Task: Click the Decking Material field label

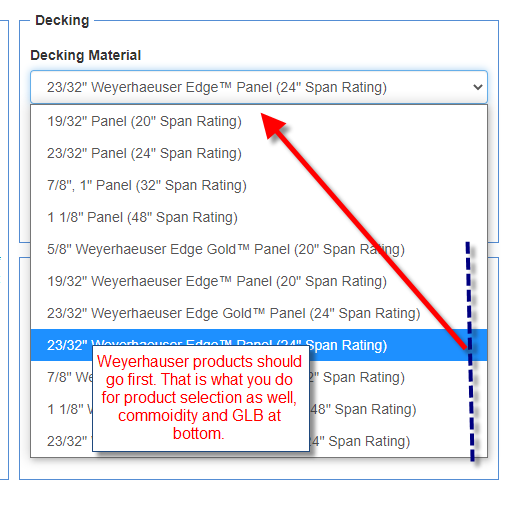Action: (x=86, y=55)
